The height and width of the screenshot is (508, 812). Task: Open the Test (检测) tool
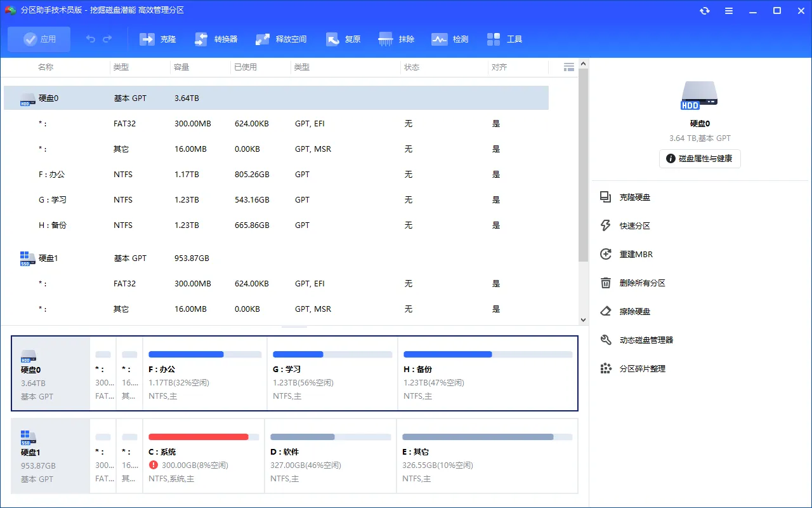point(440,39)
